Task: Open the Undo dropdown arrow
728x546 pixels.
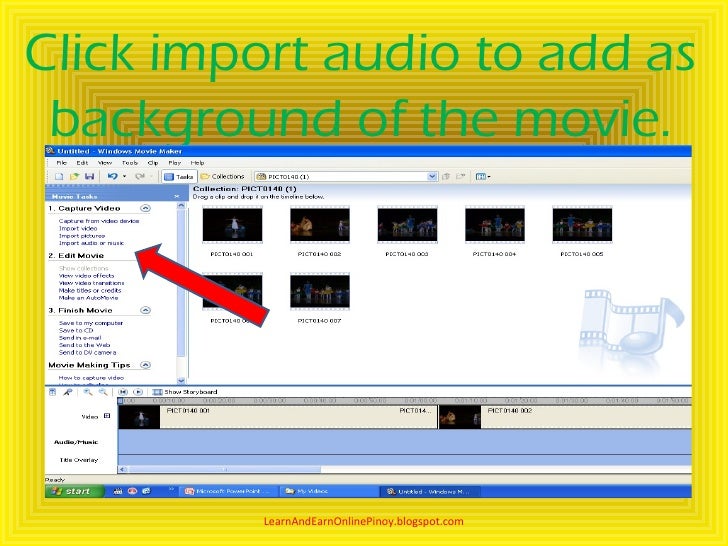Action: point(124,176)
